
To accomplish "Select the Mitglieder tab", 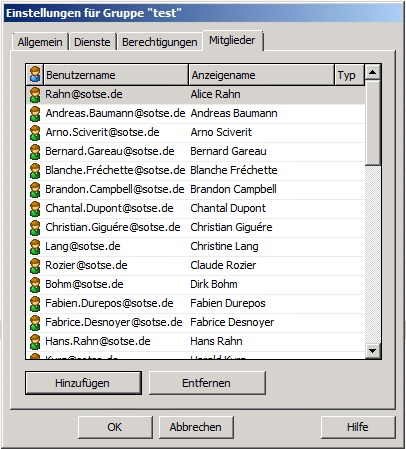I will click(x=232, y=40).
